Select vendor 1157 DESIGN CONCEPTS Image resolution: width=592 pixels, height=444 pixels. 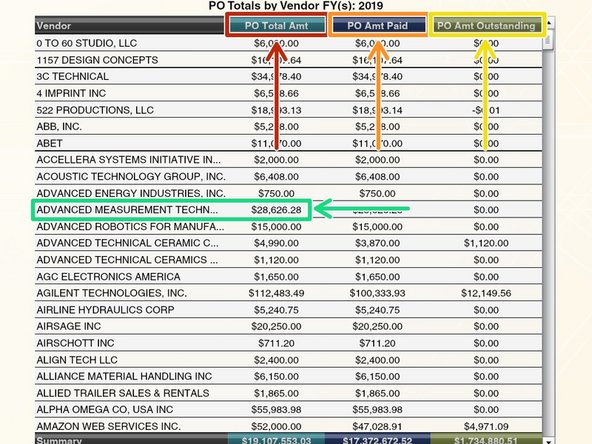pos(97,60)
